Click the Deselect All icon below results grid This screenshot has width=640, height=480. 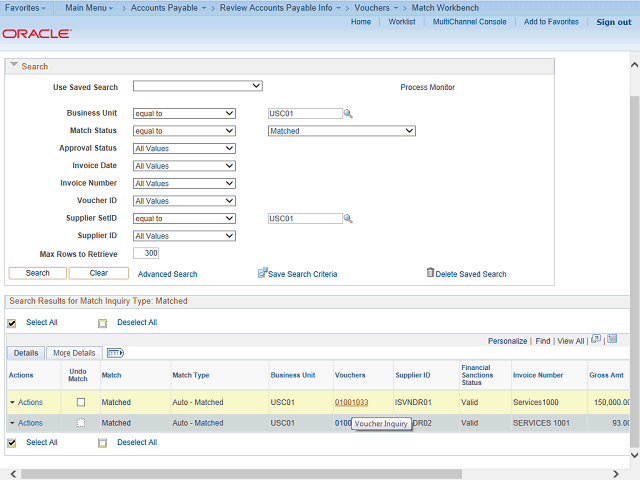[x=102, y=442]
